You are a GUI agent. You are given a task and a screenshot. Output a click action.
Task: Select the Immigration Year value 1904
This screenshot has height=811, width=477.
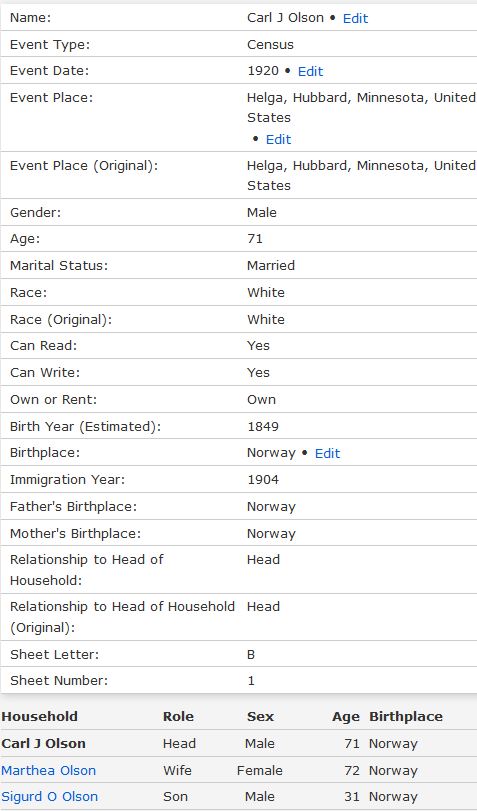coord(263,480)
